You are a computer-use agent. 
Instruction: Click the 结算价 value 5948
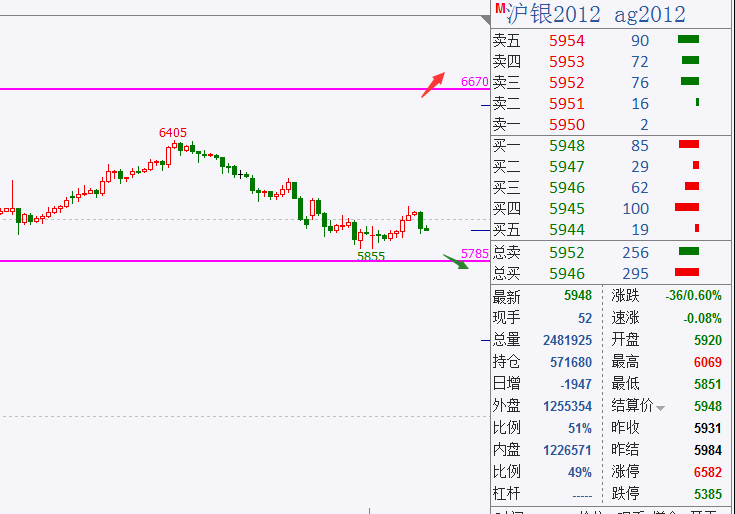708,406
